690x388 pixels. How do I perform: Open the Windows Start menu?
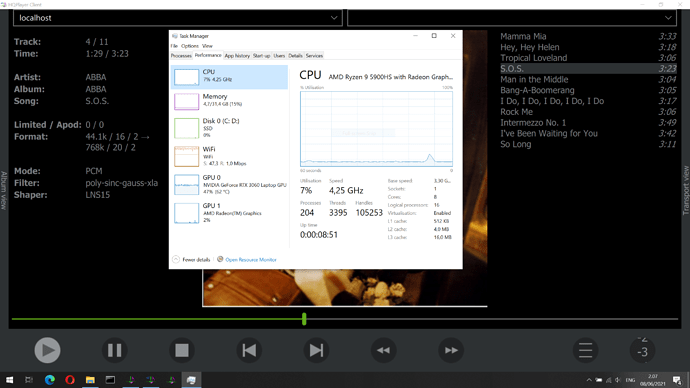coord(9,380)
